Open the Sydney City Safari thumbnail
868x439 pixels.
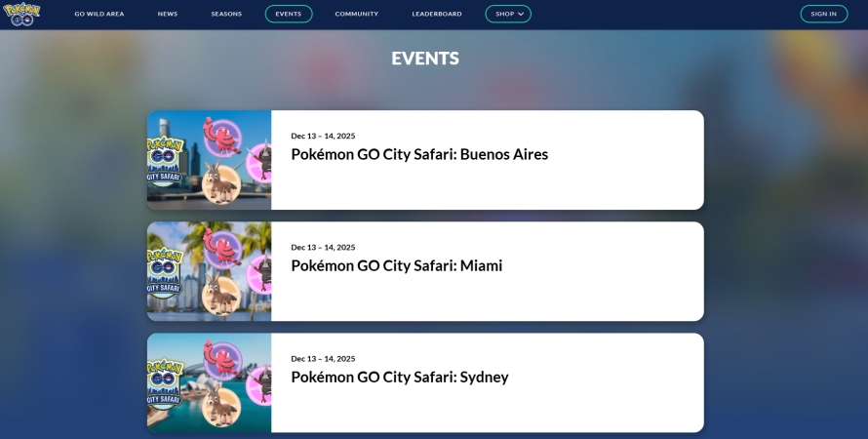[210, 382]
